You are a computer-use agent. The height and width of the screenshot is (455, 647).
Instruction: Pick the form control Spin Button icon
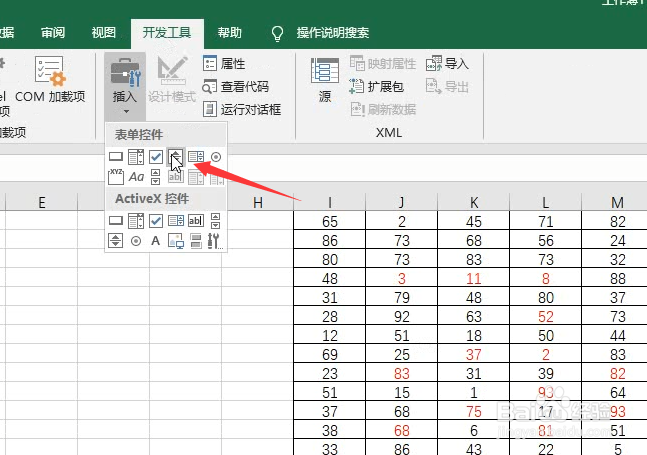176,157
